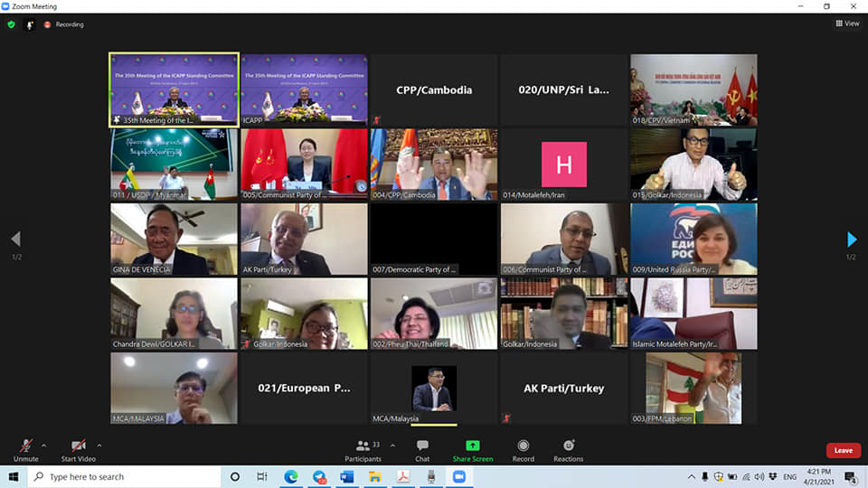Viewport: 868px width, 488px height.
Task: Select the 007/Democratic Party black tile
Action: click(x=434, y=239)
